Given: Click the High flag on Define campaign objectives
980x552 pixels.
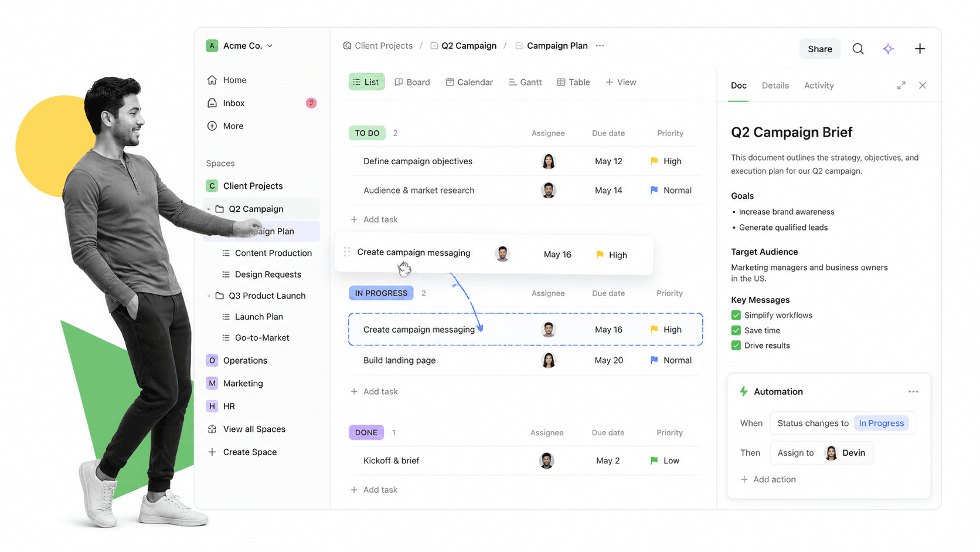Looking at the screenshot, I should (x=654, y=161).
